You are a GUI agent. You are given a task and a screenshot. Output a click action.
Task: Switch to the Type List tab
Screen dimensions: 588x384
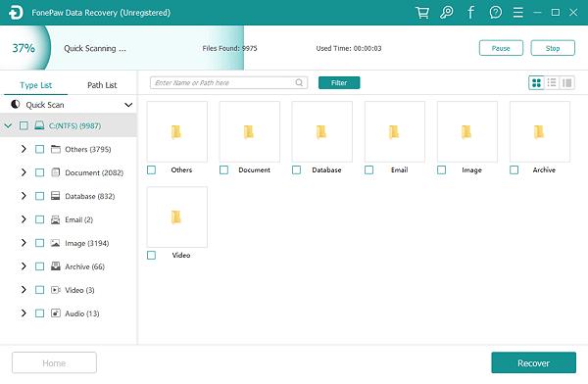tap(36, 85)
